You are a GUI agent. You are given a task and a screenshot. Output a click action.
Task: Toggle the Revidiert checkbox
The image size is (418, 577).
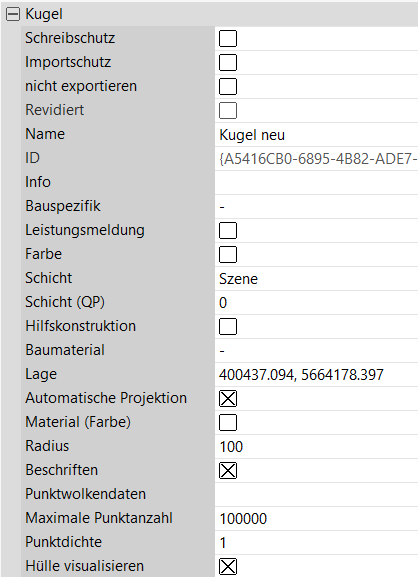[x=228, y=110]
